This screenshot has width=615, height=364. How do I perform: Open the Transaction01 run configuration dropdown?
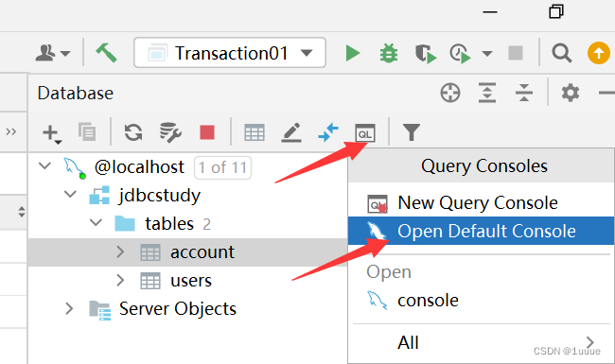tap(230, 53)
